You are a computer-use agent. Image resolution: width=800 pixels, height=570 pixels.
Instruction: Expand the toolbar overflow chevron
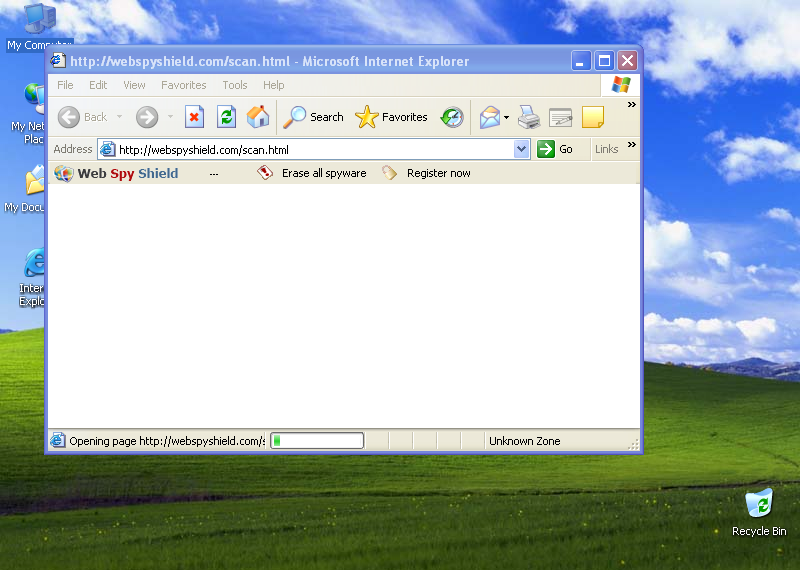[x=632, y=105]
